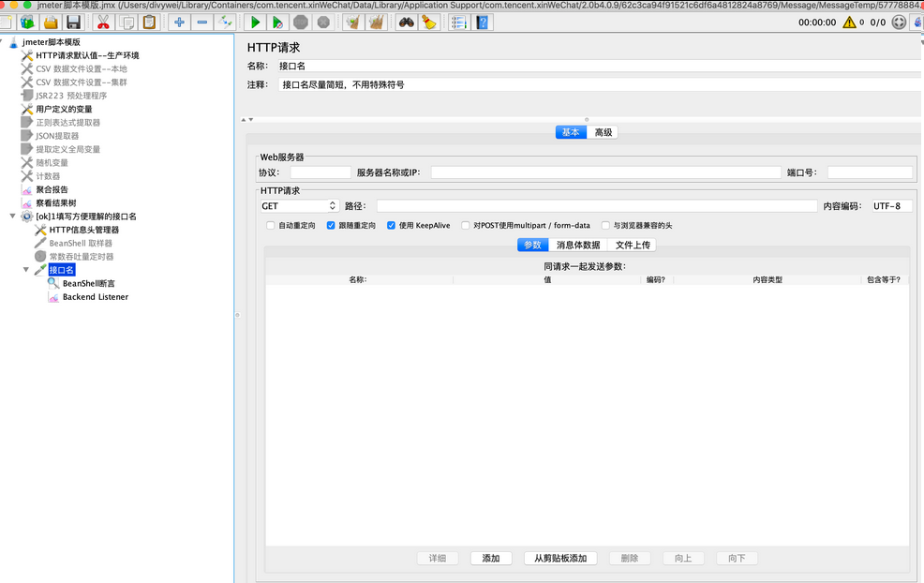Select the 文件上传 tab
The width and height of the screenshot is (924, 583).
633,245
